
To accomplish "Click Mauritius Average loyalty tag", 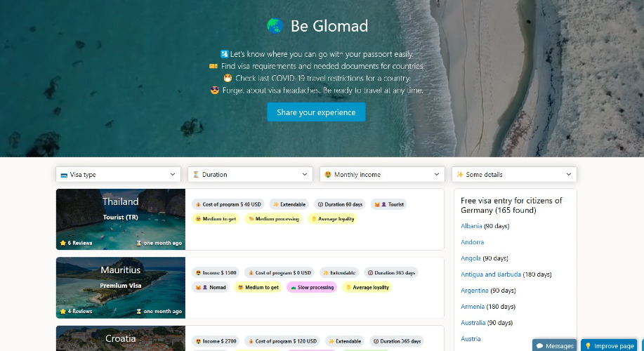I will [367, 287].
